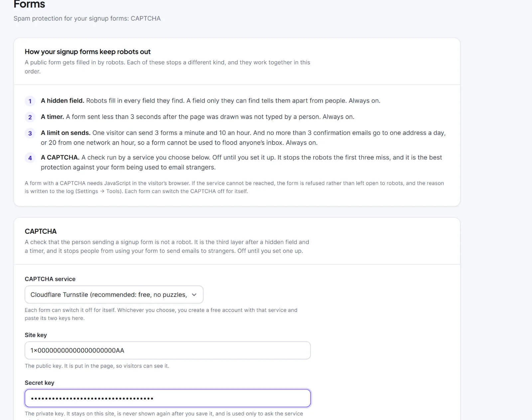Click the subtitle "Spam protection for your signup forms: CAPTCHA"

click(87, 19)
